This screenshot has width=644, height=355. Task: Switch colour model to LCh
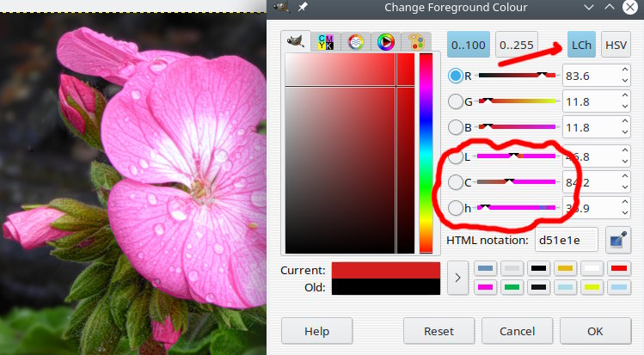tap(581, 45)
